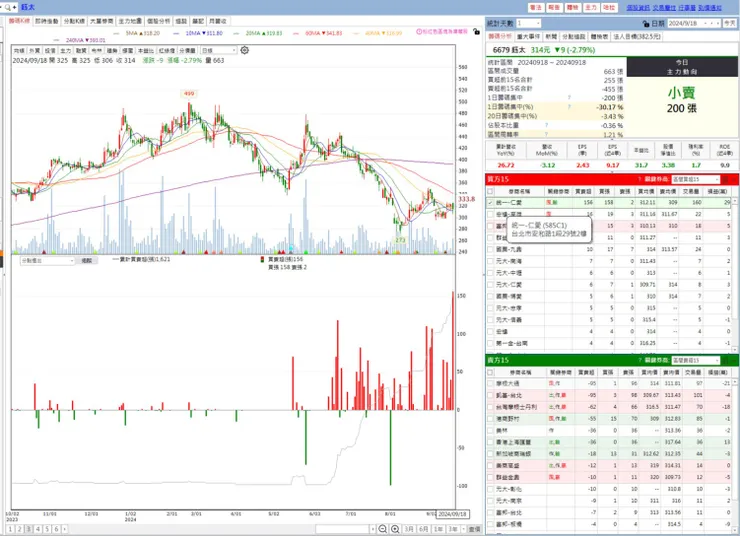The height and width of the screenshot is (536, 740).
Task: Uncheck the 統一-仁愛 broker checkbox
Action: click(490, 202)
